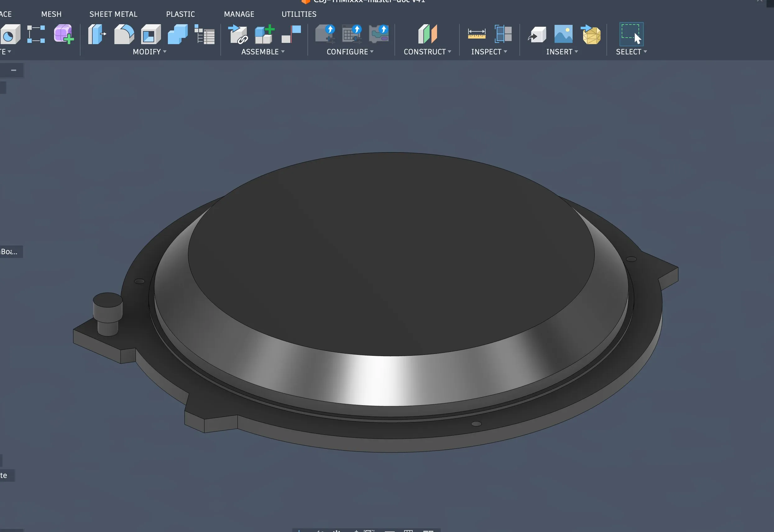774x532 pixels.
Task: Expand the CONSTRUCT dropdown
Action: point(427,52)
